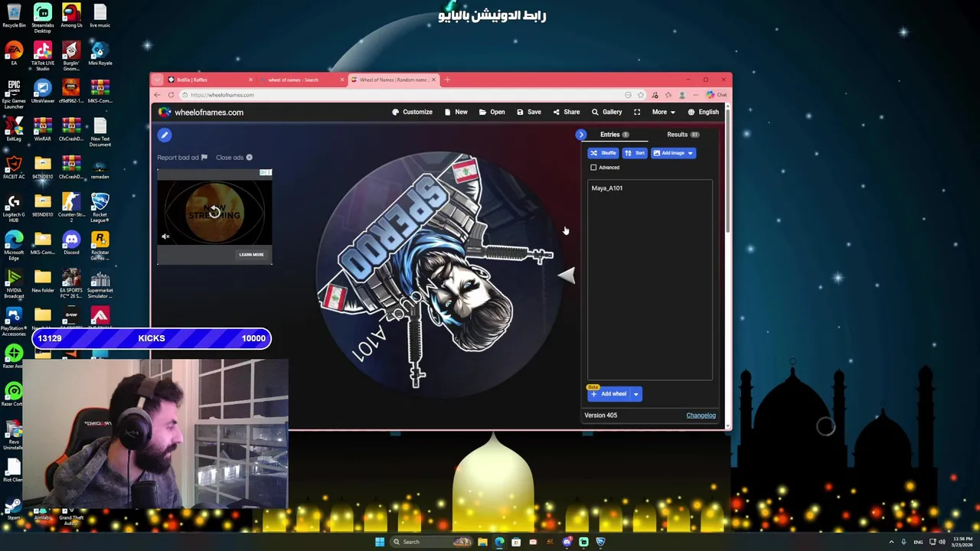Open the Customize palette option
Viewport: 980px width, 551px height.
(x=412, y=112)
